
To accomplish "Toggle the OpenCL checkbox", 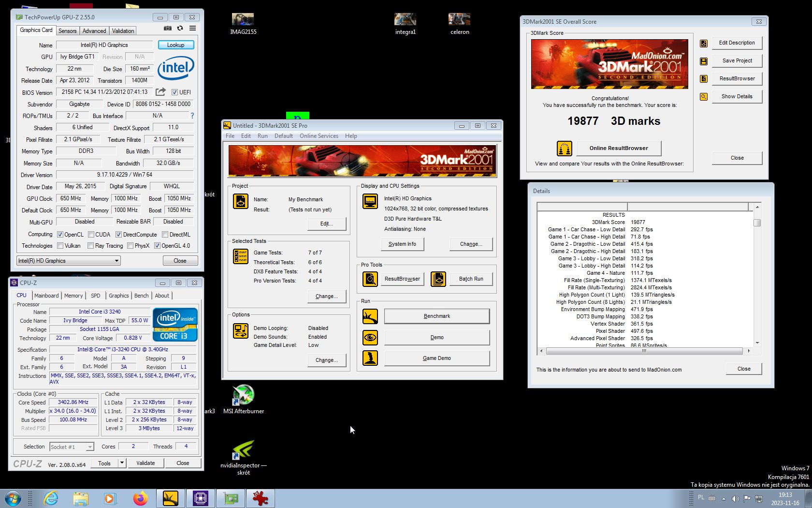I will coord(60,235).
